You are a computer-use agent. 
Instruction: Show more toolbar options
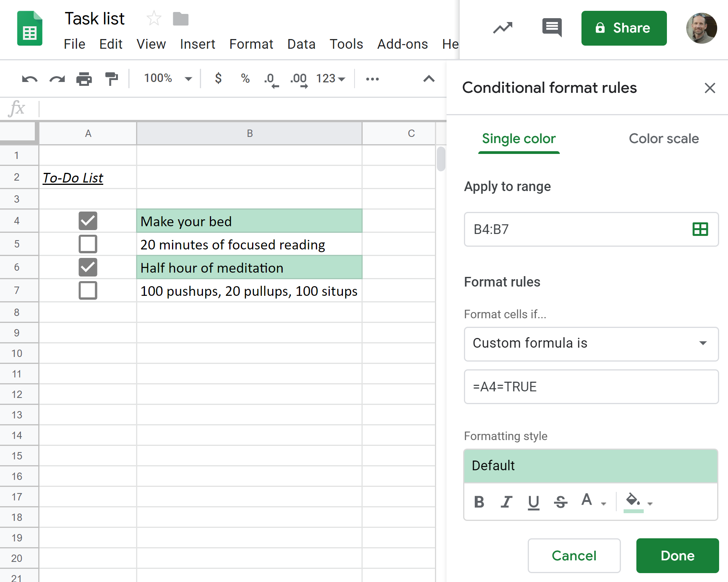[x=373, y=79]
